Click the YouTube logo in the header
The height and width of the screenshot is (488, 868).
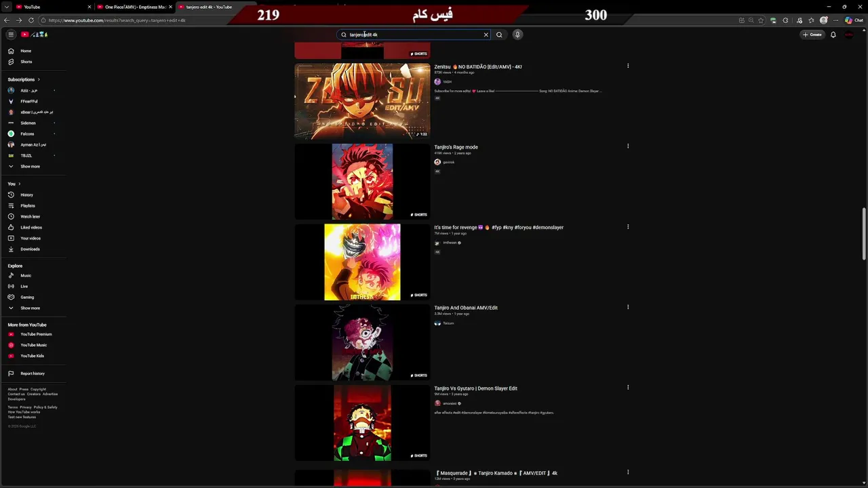pyautogui.click(x=34, y=35)
